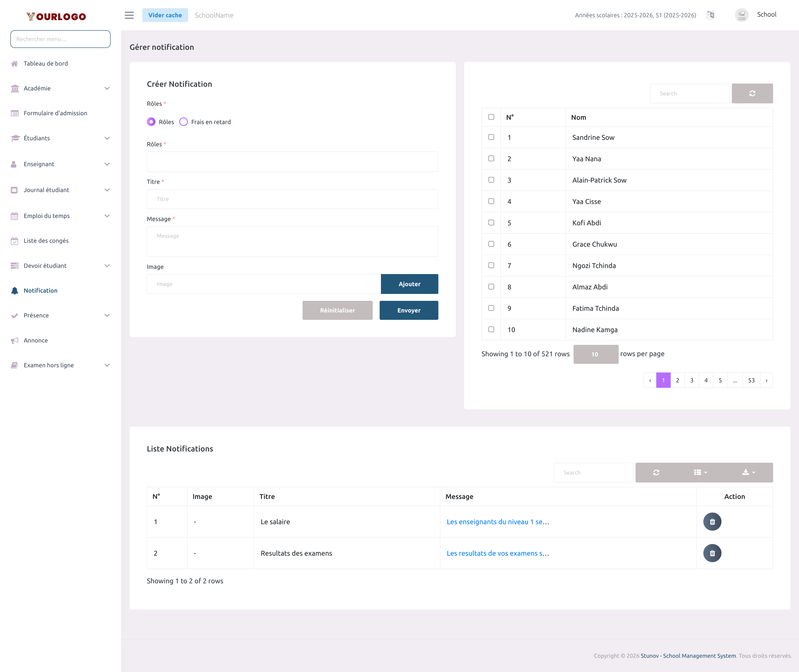Click the refresh icon above Liste Notifications
The width and height of the screenshot is (799, 672).
pyautogui.click(x=656, y=472)
